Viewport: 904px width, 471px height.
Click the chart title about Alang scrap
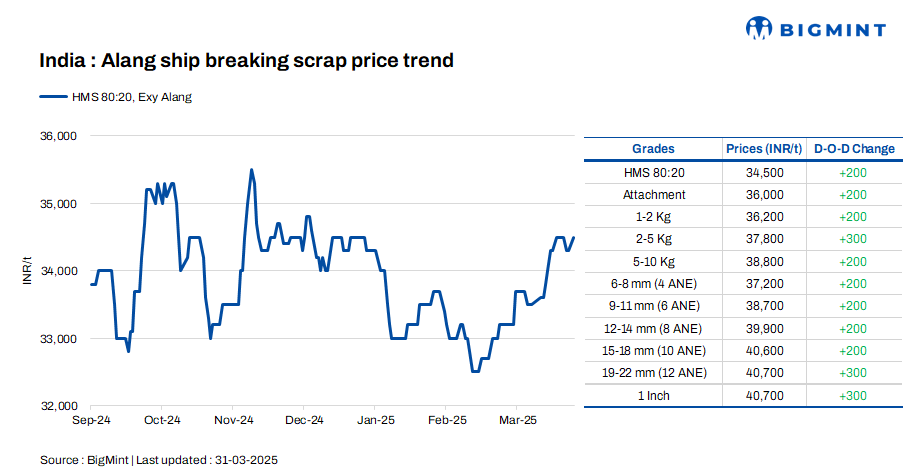coord(247,61)
